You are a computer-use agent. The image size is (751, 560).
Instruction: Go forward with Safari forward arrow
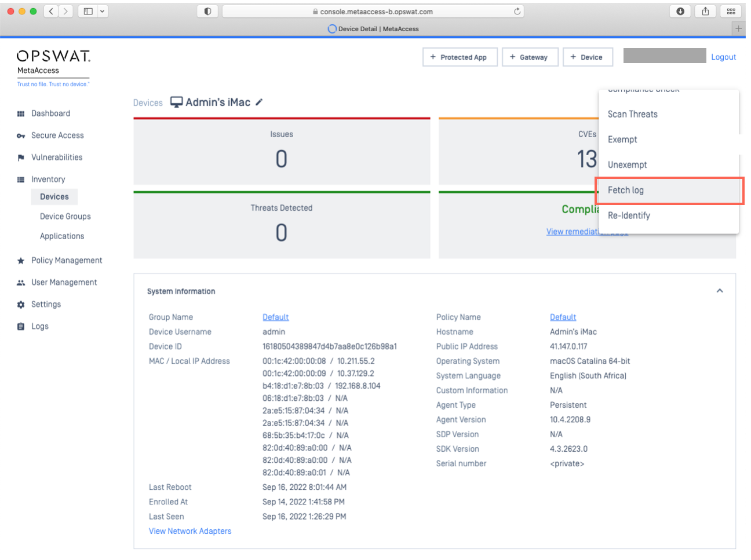point(65,11)
